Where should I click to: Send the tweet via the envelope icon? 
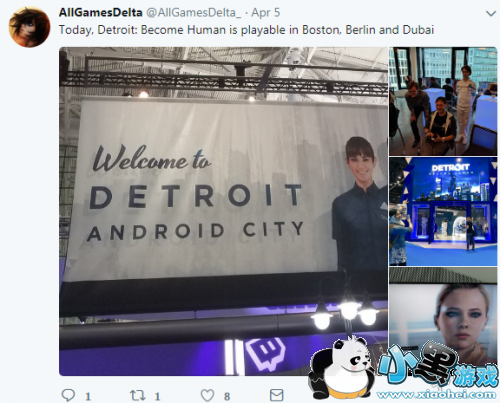(x=276, y=395)
